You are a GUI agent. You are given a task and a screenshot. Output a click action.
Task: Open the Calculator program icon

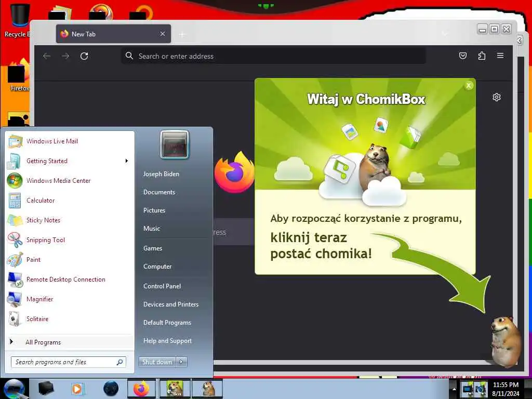click(15, 200)
